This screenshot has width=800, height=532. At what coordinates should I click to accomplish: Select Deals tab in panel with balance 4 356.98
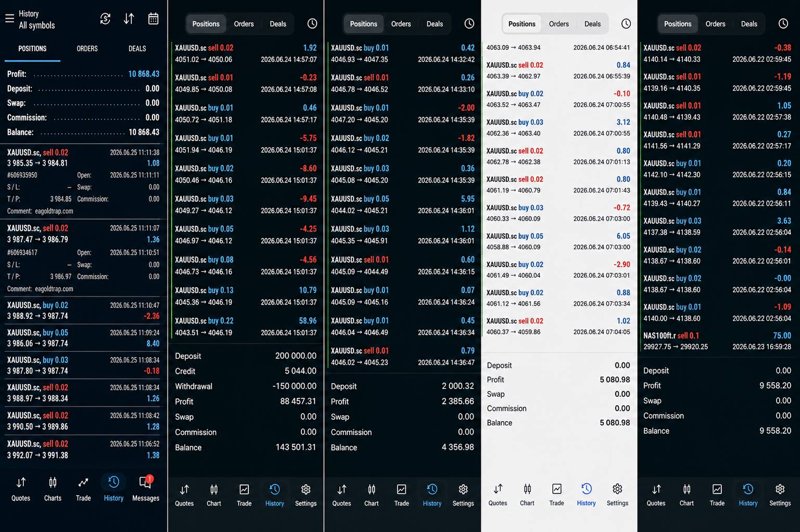[x=435, y=24]
